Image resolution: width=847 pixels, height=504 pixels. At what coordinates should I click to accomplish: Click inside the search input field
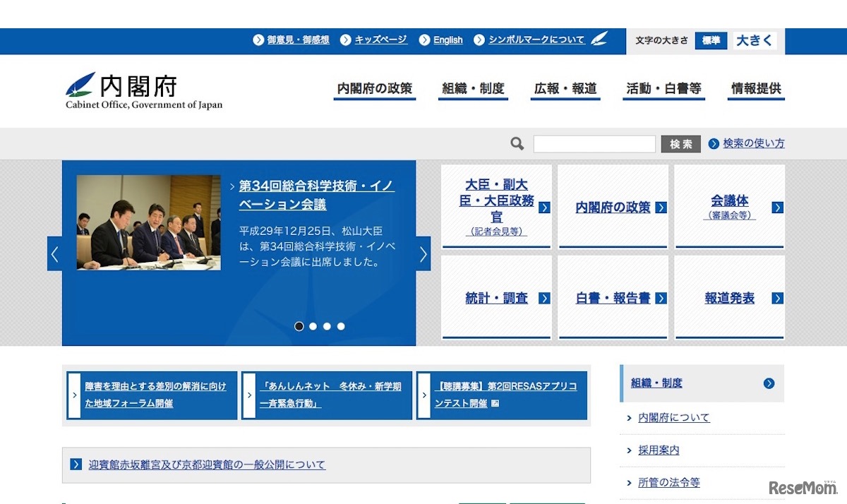pos(594,143)
